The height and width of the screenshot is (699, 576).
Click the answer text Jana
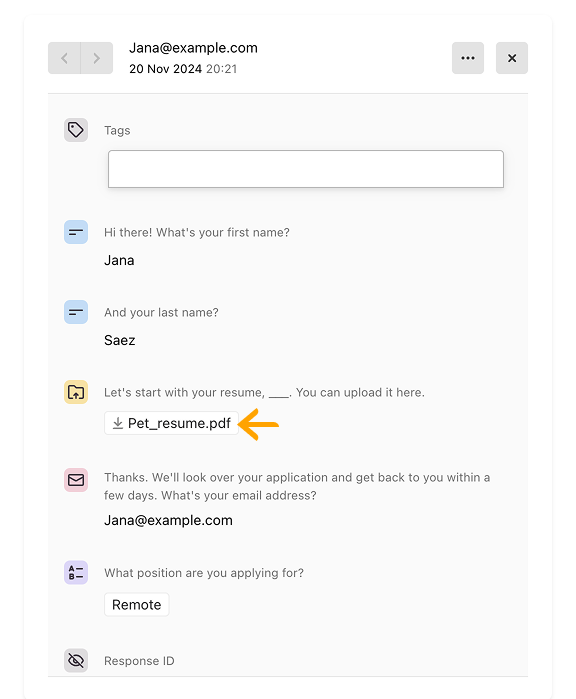pyautogui.click(x=119, y=260)
